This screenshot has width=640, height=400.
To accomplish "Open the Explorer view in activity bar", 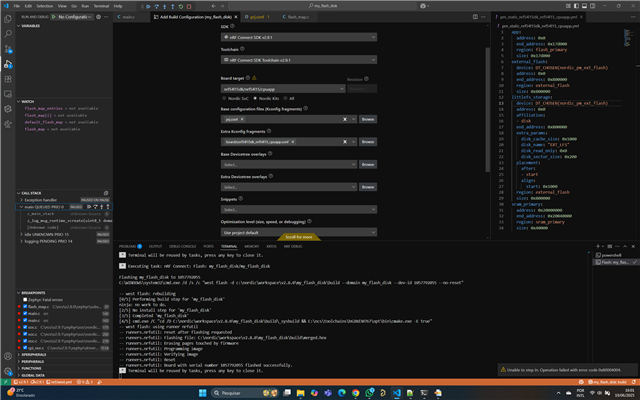I will tap(8, 19).
